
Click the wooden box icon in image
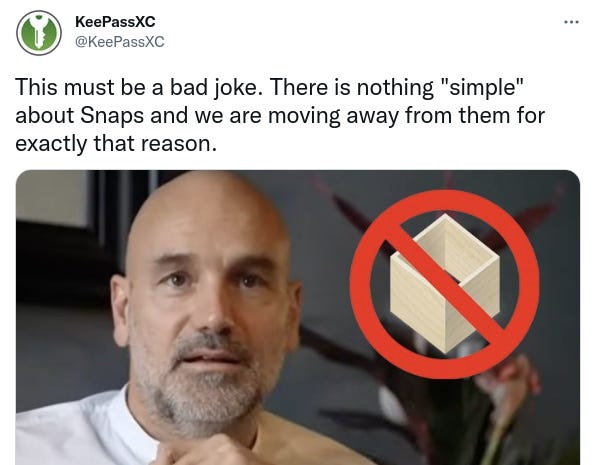444,283
